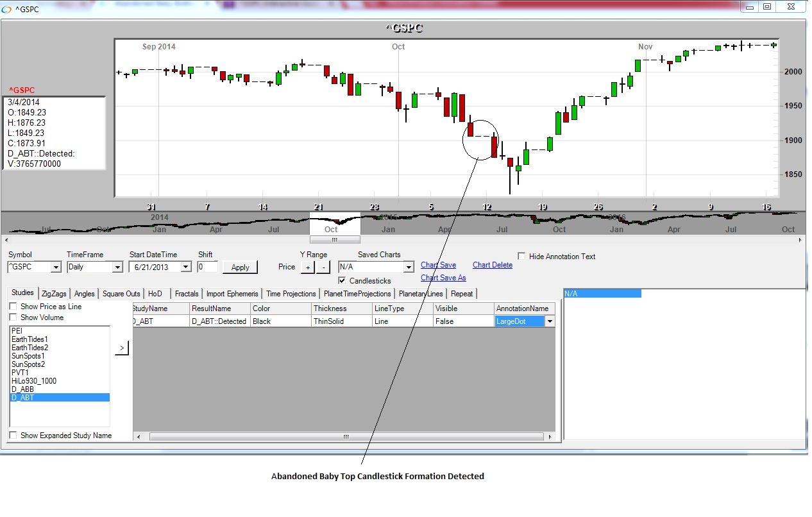Expand the TimeFrame Daily dropdown

click(117, 267)
